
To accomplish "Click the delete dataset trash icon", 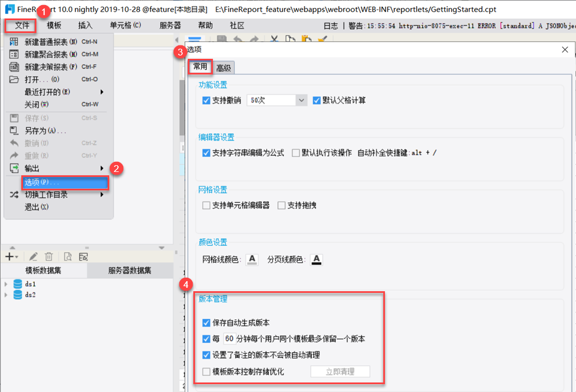I will point(49,256).
